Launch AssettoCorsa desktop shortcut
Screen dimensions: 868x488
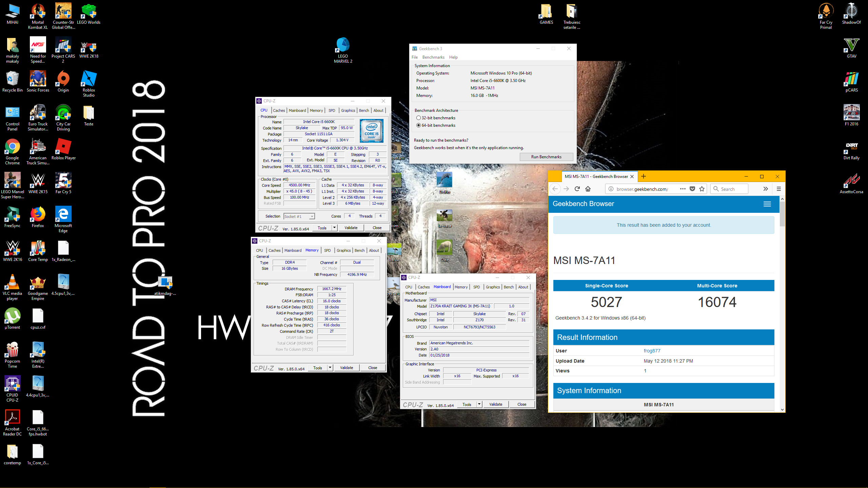click(x=851, y=183)
